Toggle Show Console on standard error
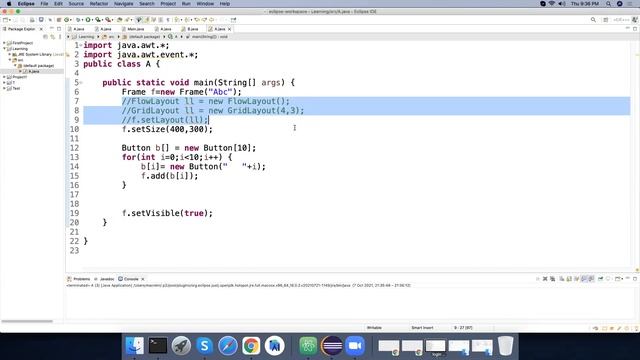 pos(591,279)
